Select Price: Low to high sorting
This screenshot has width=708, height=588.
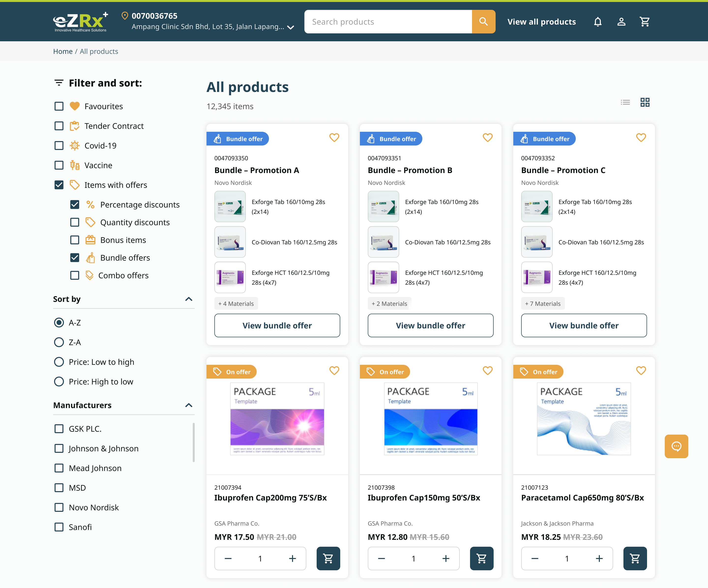coord(59,362)
